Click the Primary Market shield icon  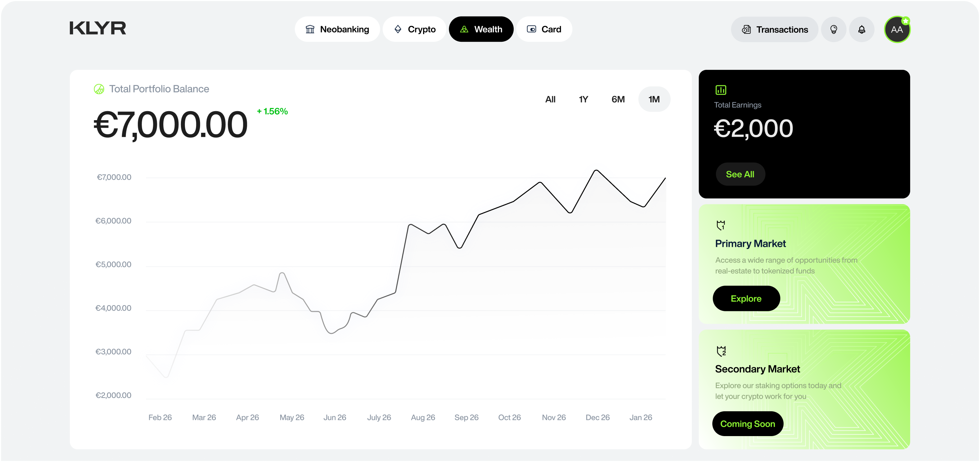click(x=721, y=225)
